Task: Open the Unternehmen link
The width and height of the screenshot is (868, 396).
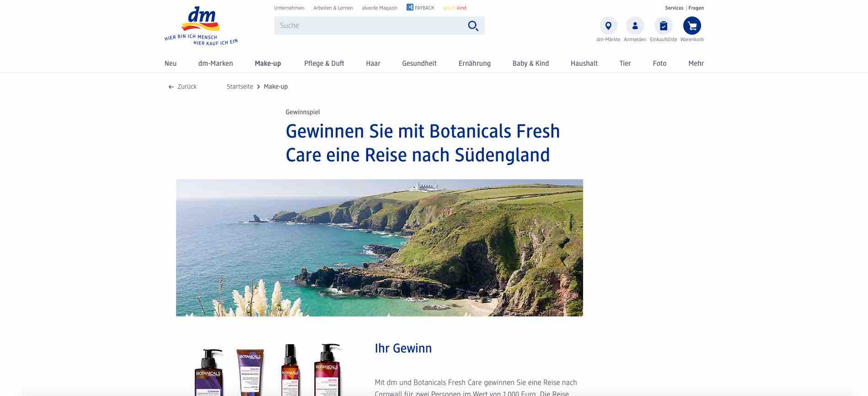Action: [289, 8]
